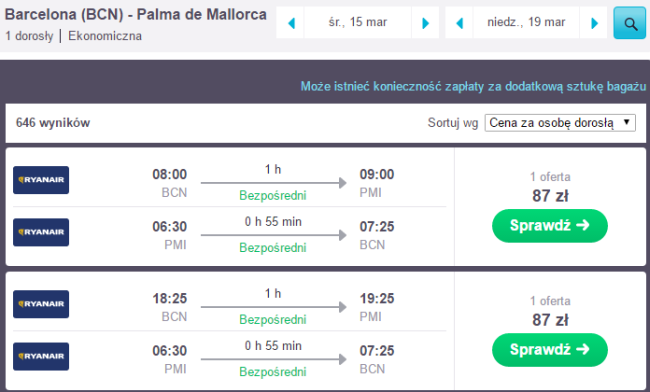Click the '1 dorosły' passenger info
This screenshot has width=650, height=392.
click(29, 36)
